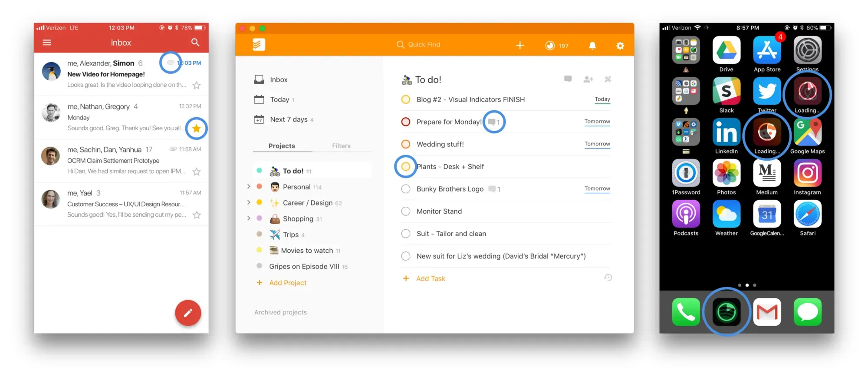Viewport: 868px width, 380px height.
Task: Click Add Task below the task list
Action: click(x=424, y=278)
